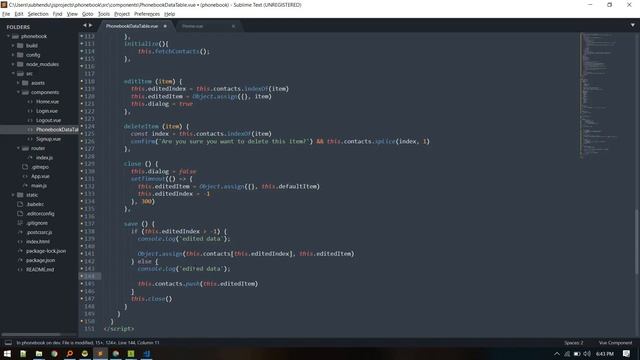This screenshot has width=640, height=360.
Task: Change syntax via Vue Component
Action: coord(615,343)
